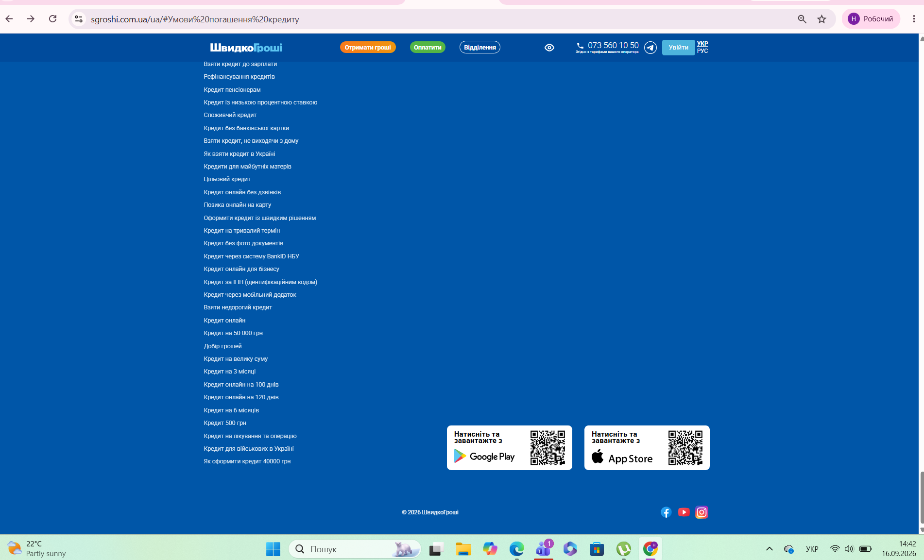
Task: Open the Відділення menu item
Action: [480, 47]
